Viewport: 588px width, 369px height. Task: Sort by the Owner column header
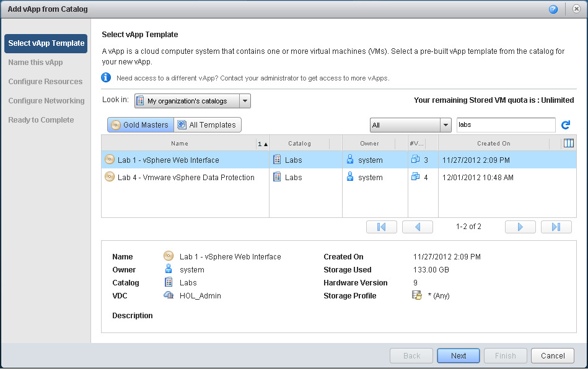click(369, 144)
